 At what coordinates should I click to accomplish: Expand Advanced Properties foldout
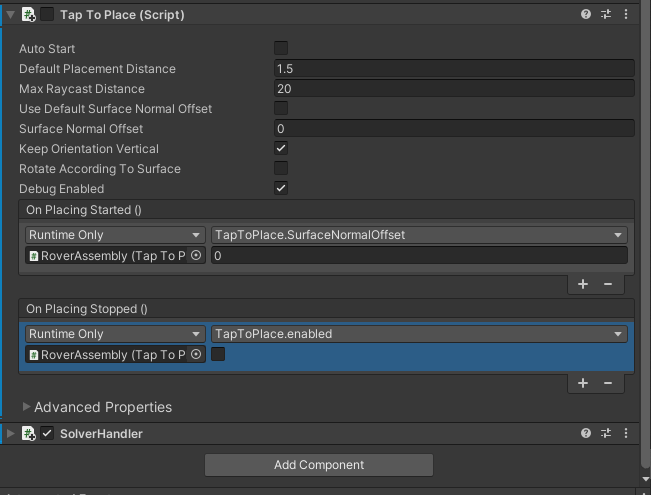(26, 407)
